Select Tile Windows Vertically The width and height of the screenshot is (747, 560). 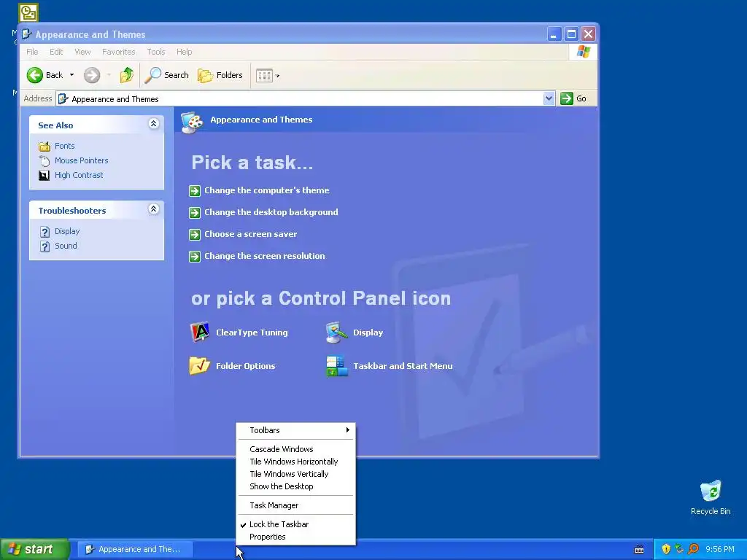point(296,474)
